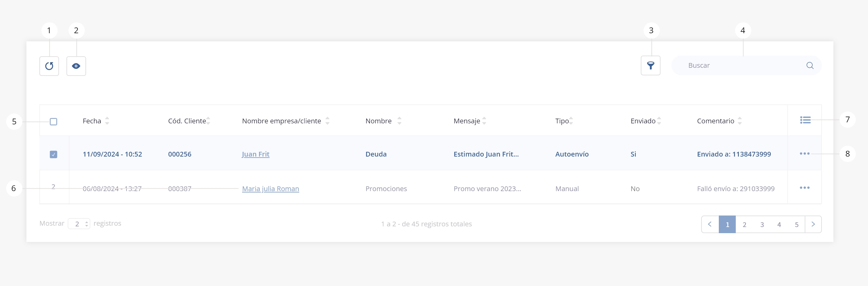Switch to page 3 in pagination
The width and height of the screenshot is (868, 286).
click(762, 224)
